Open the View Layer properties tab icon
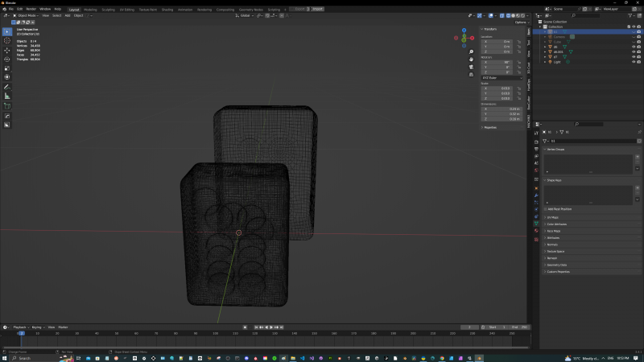Screen dimensions: 644x362 [536, 156]
